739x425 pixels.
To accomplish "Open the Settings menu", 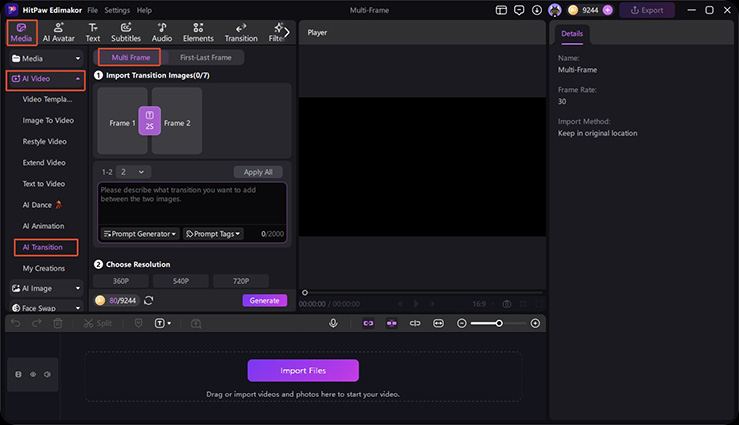I will click(x=117, y=10).
